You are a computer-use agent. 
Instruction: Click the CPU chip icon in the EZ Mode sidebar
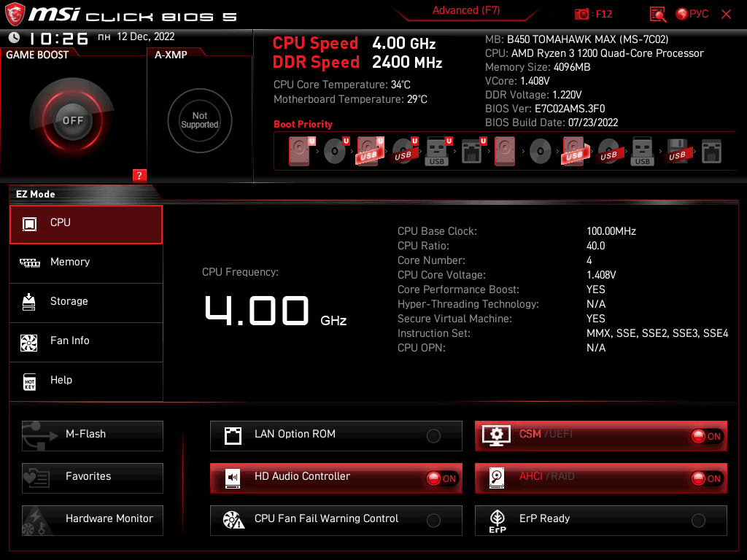pyautogui.click(x=29, y=224)
